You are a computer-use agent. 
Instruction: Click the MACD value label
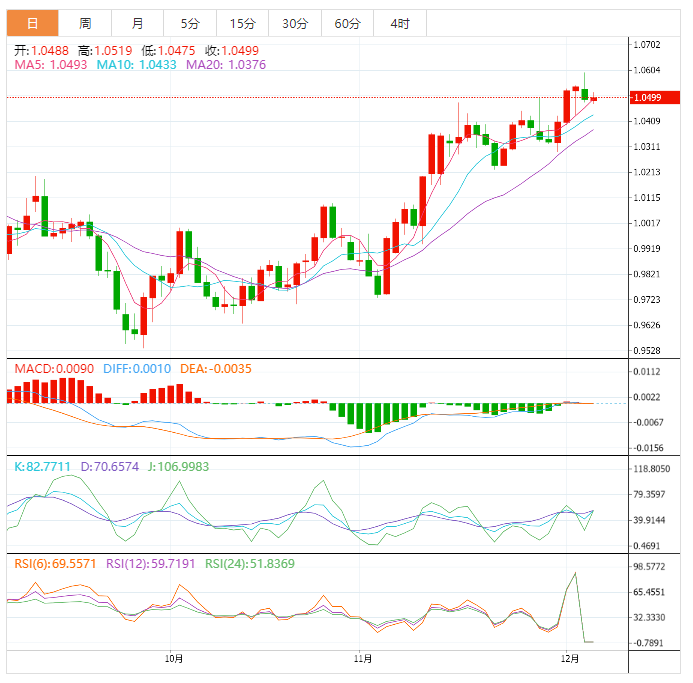(x=54, y=369)
